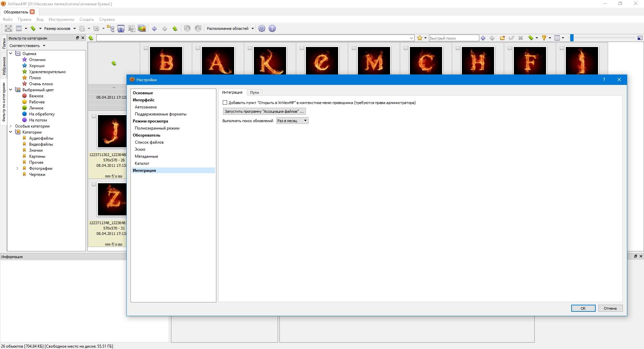The image size is (644, 349).
Task: Enable 'Открыть в XnViewMP' context menu option
Action: click(x=225, y=103)
